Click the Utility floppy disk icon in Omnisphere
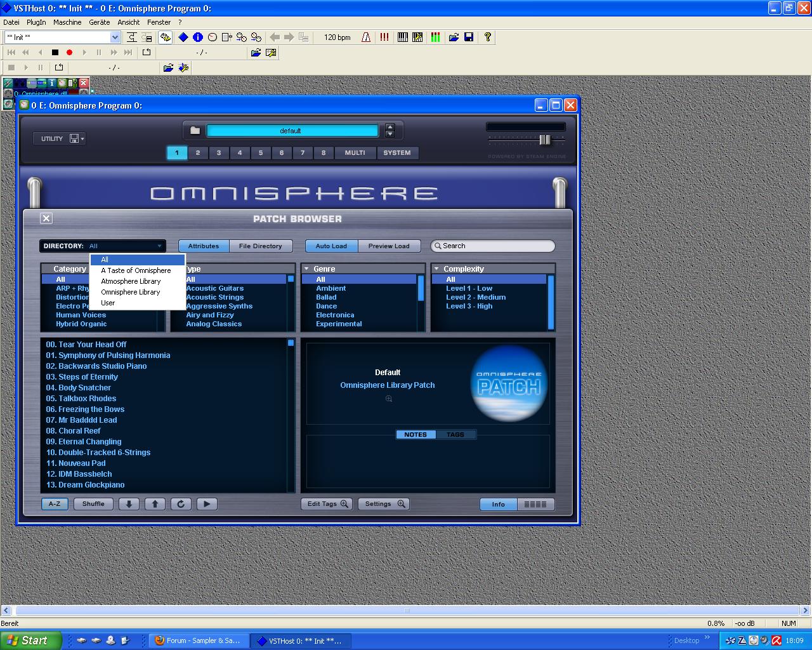 74,138
